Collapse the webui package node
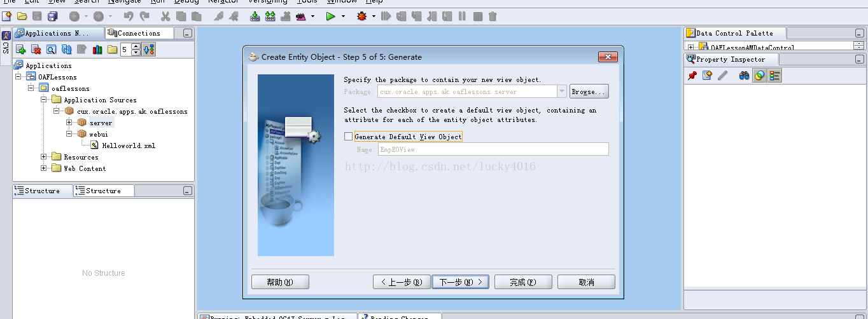This screenshot has width=868, height=319. pos(69,134)
